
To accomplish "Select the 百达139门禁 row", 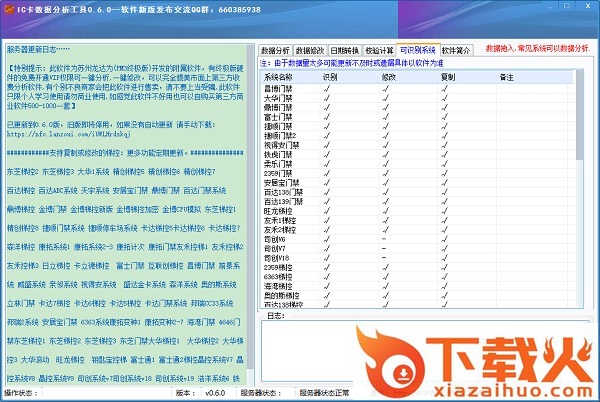I will [x=417, y=202].
